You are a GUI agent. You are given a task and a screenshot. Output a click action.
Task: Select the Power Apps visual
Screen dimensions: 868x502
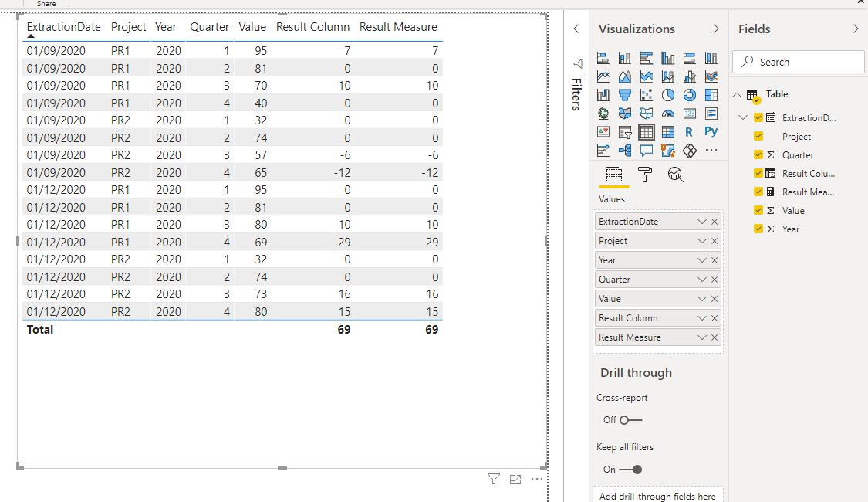(x=690, y=150)
